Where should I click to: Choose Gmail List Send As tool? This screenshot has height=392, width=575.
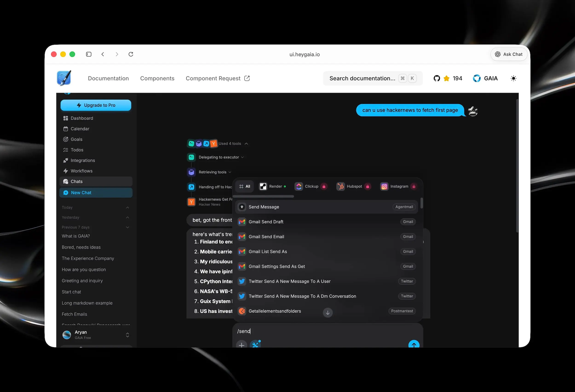click(x=326, y=251)
